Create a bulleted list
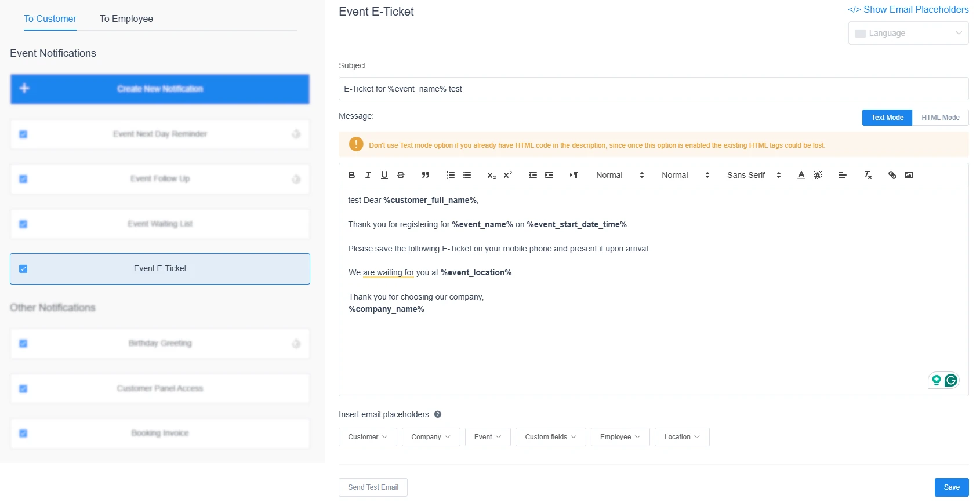Screen dimensions: 980x503 tap(466, 175)
